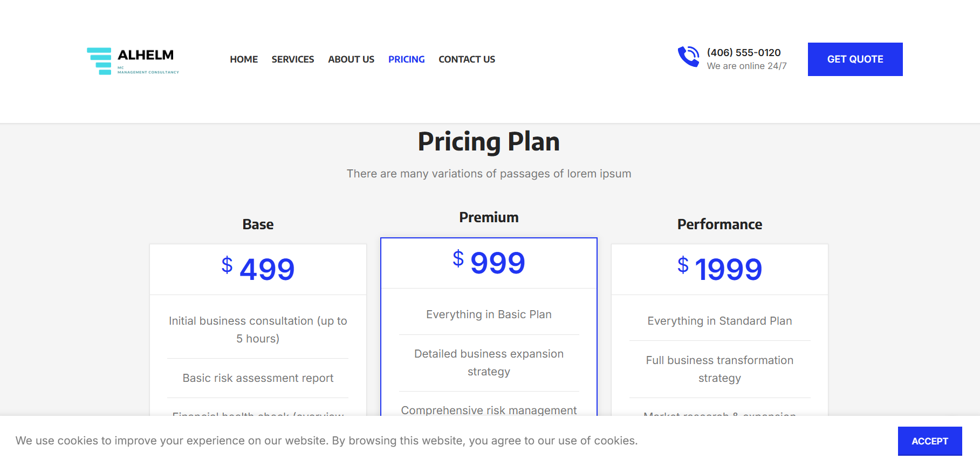The image size is (980, 459).
Task: Click the Alhelm logo icon
Action: tap(99, 60)
